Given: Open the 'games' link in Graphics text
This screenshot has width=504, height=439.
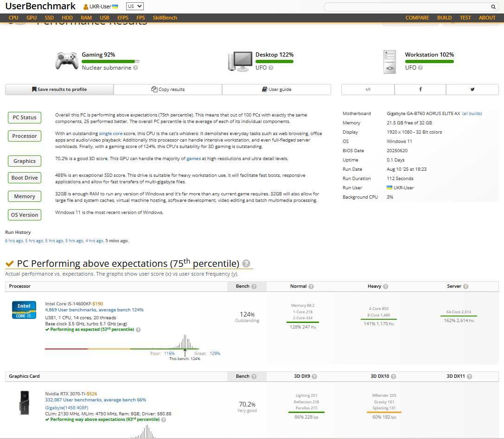Looking at the screenshot, I should [193, 159].
